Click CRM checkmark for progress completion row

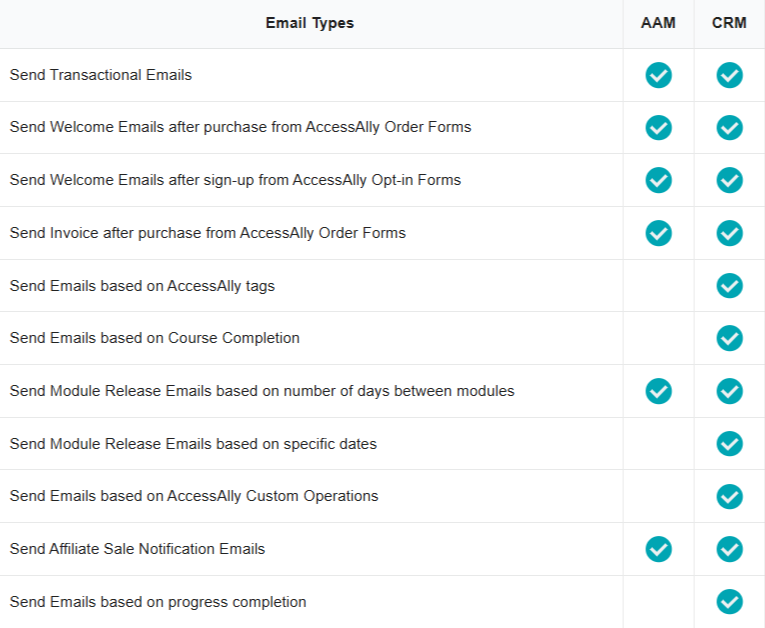coord(729,602)
